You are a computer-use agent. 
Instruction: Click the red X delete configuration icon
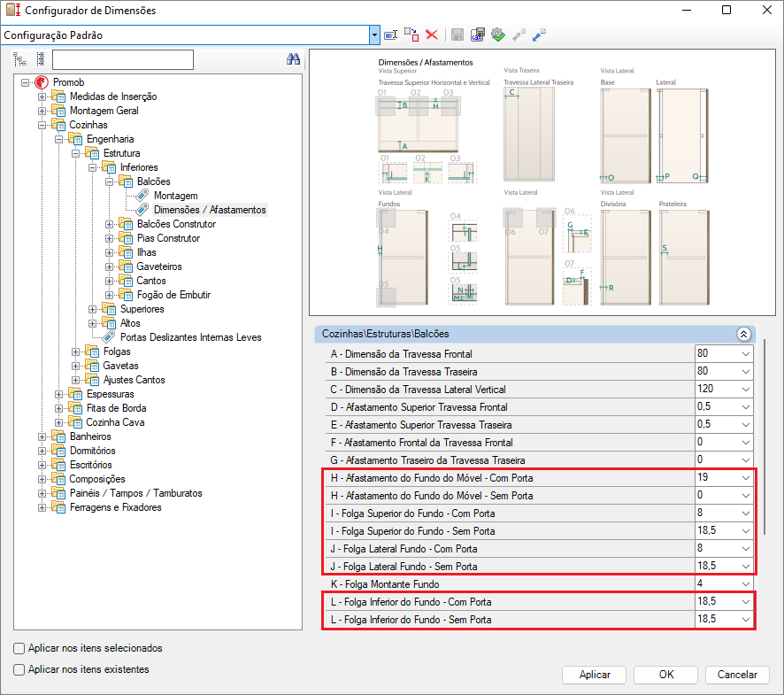point(432,35)
